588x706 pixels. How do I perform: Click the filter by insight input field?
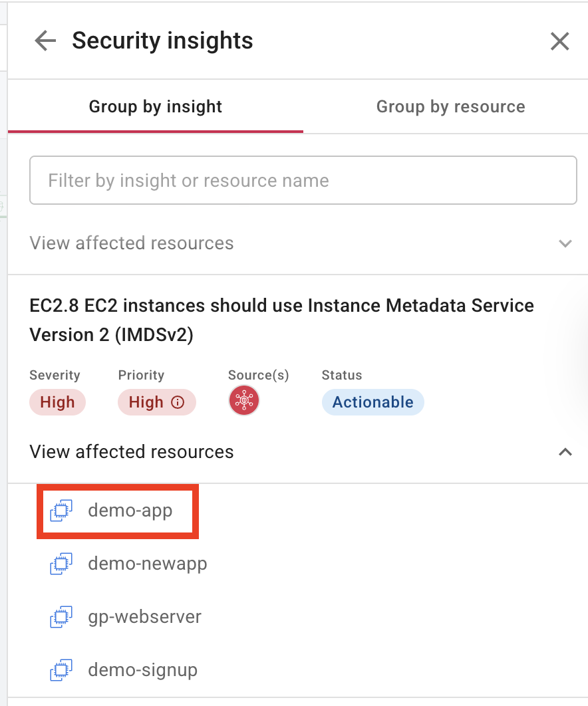tap(303, 179)
